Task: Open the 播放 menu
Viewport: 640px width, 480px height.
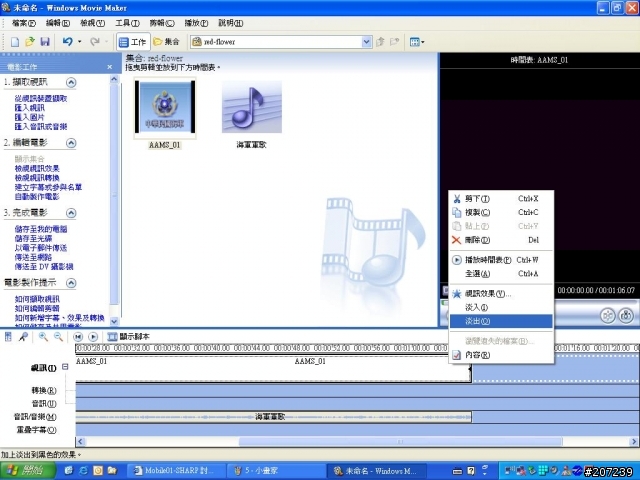Action: (196, 23)
